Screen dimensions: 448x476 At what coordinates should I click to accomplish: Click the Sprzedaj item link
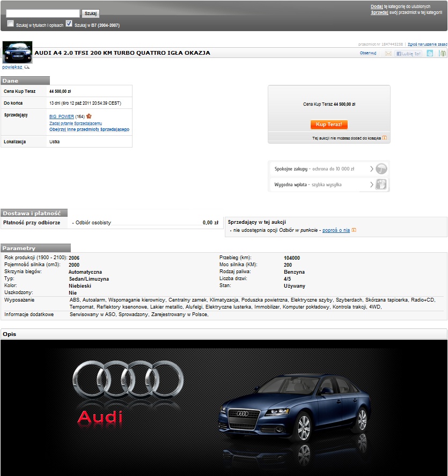point(379,12)
